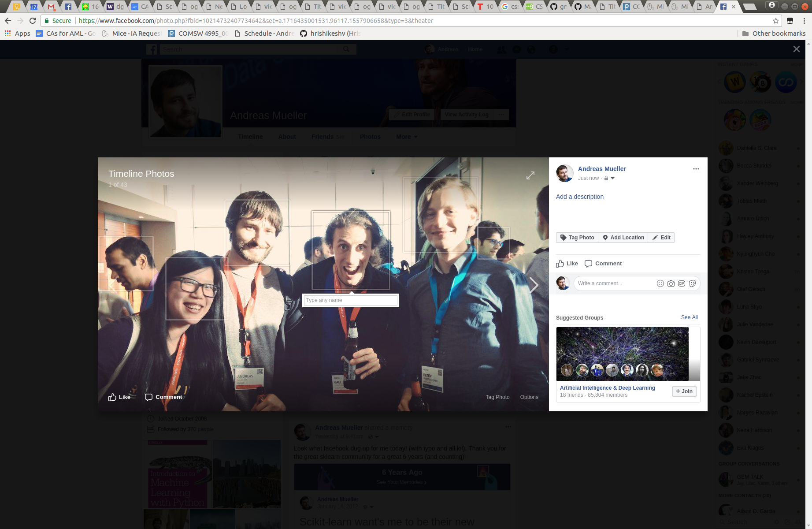
Task: Post a GIF using the GIF icon
Action: pyautogui.click(x=682, y=283)
